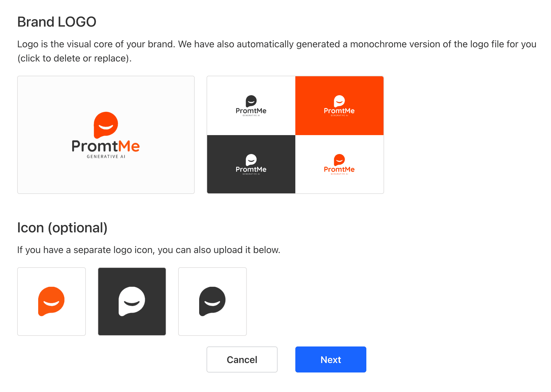The width and height of the screenshot is (551, 392).
Task: Click the white bubble on the orange logo variant
Action: click(x=339, y=101)
